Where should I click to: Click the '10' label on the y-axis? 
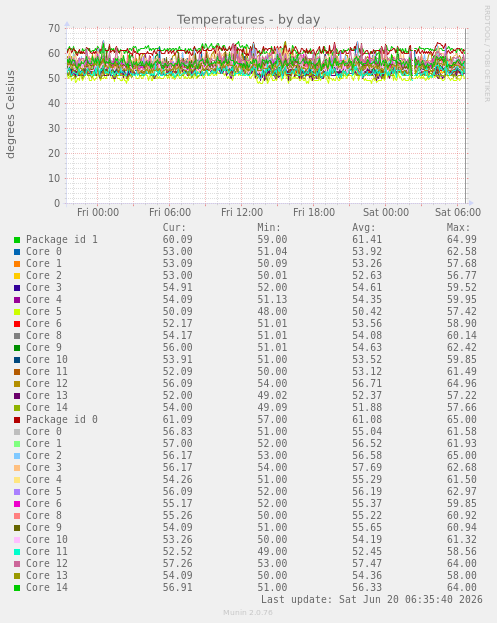click(x=54, y=178)
